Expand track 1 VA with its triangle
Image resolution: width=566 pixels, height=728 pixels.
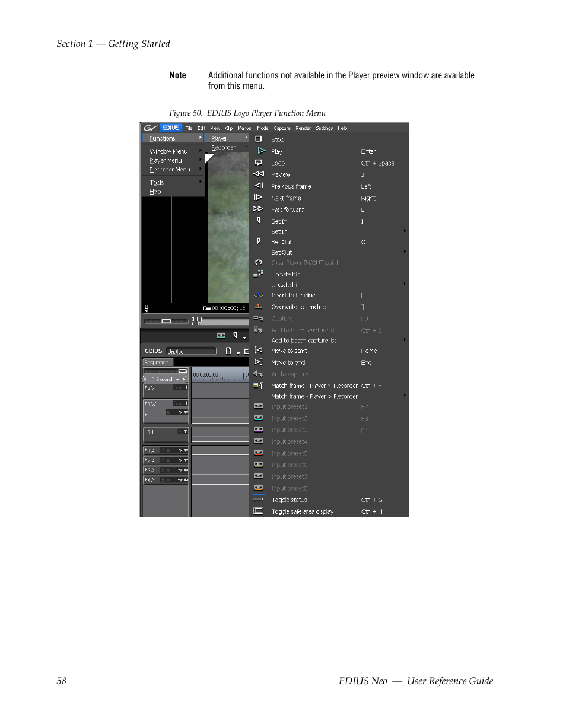(x=146, y=403)
